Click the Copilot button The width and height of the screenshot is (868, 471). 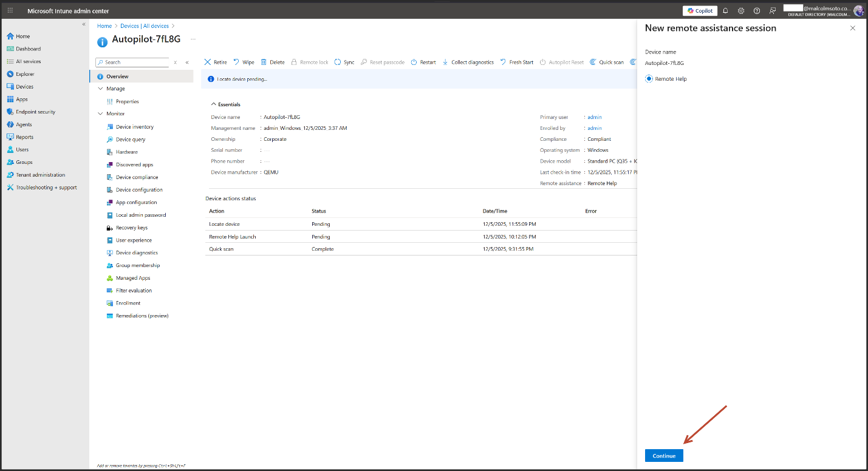tap(700, 11)
